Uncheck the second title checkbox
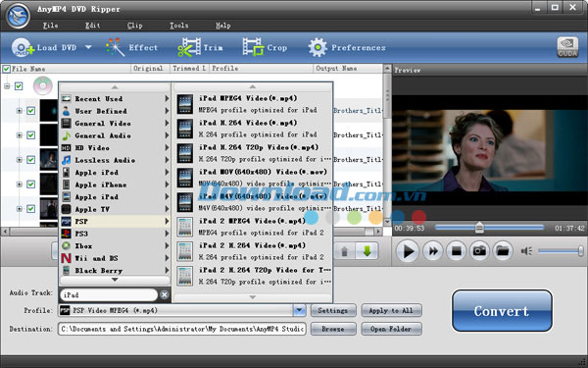This screenshot has height=368, width=588. 31,135
